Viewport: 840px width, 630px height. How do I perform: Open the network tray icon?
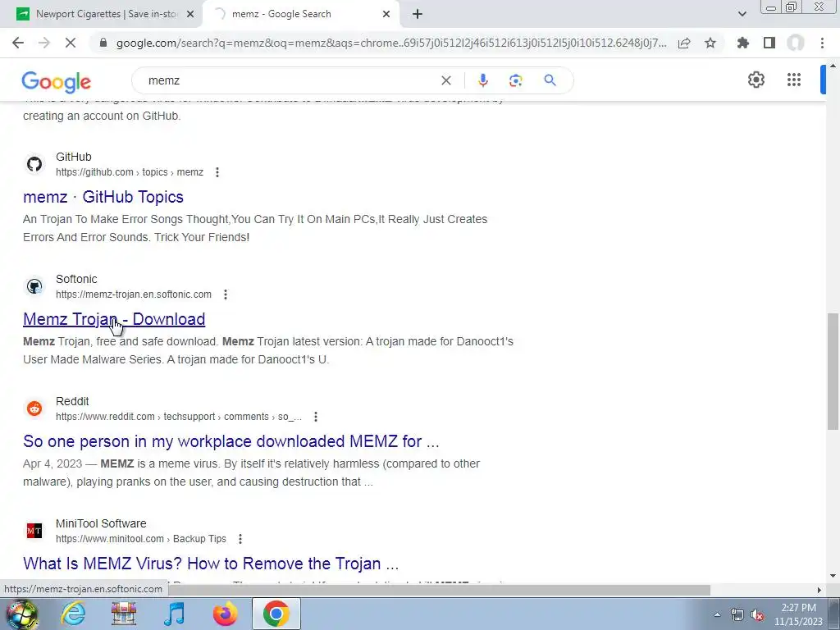737,615
